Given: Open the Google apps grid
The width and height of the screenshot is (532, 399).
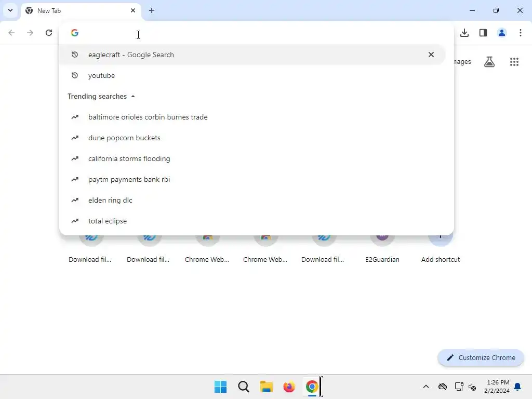Looking at the screenshot, I should pyautogui.click(x=514, y=62).
